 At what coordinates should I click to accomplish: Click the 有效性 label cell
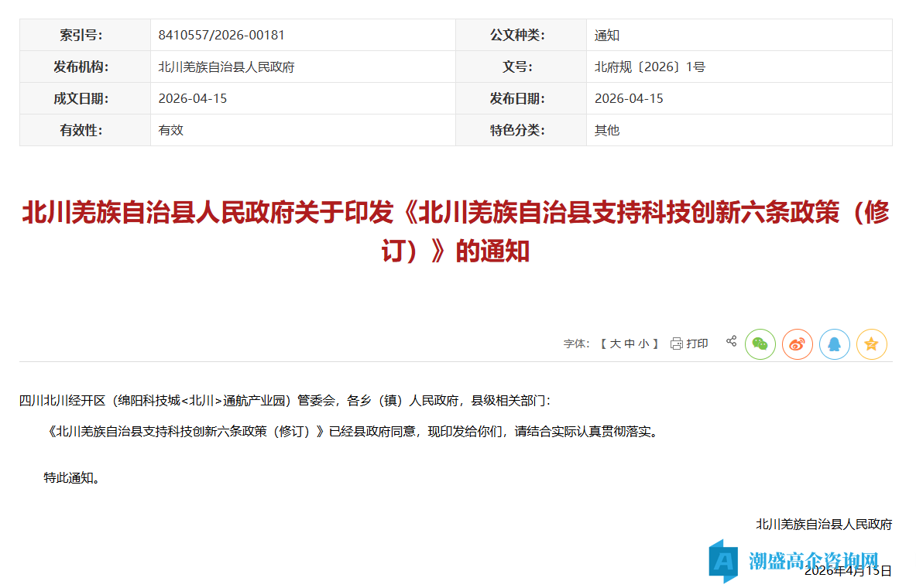pyautogui.click(x=85, y=130)
